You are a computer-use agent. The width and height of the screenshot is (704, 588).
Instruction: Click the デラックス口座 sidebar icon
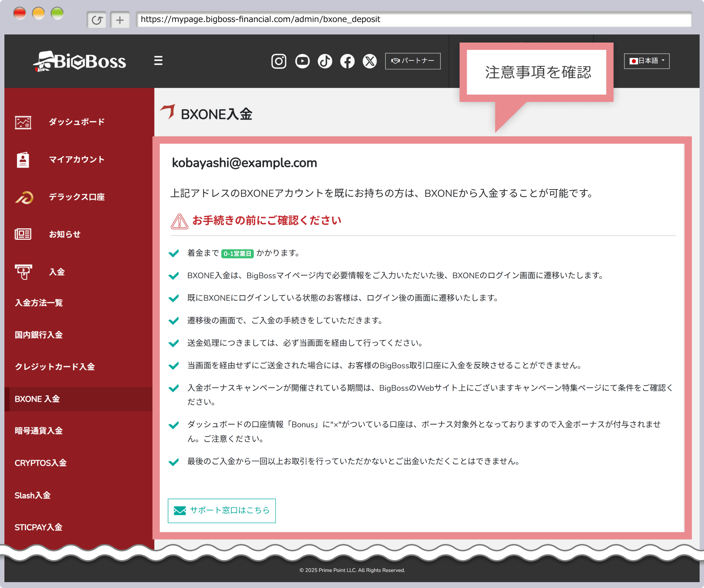tap(24, 197)
